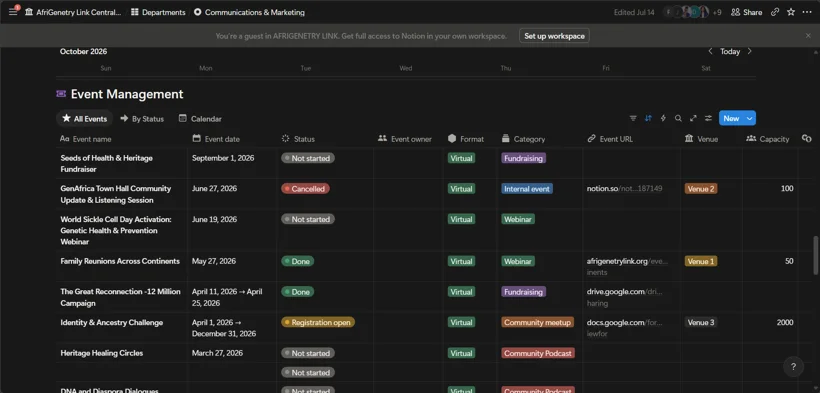Click Set up workspace button
The width and height of the screenshot is (820, 393).
(554, 36)
